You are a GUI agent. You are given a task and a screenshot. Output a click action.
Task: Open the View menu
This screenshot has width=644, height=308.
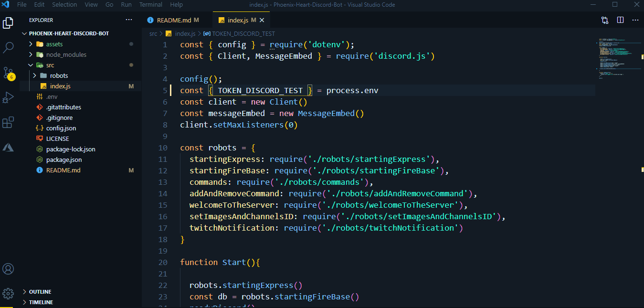pyautogui.click(x=91, y=4)
